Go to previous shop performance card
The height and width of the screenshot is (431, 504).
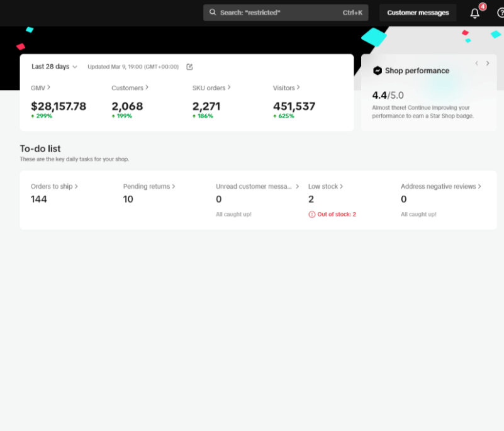coord(476,64)
